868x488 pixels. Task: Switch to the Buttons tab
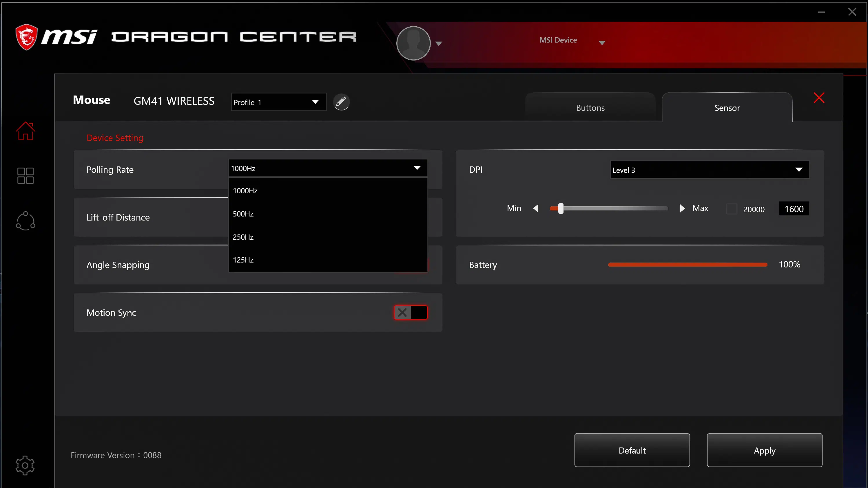pyautogui.click(x=590, y=108)
